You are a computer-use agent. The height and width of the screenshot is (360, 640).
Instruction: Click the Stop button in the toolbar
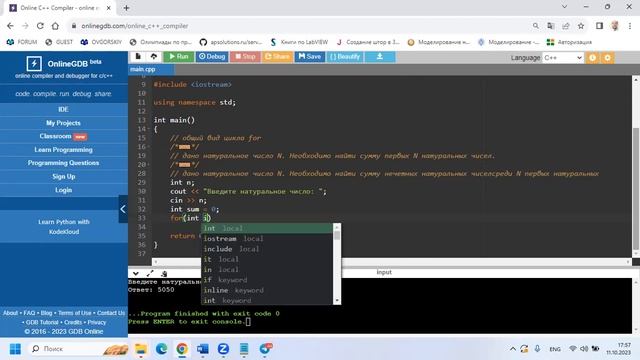coord(245,57)
